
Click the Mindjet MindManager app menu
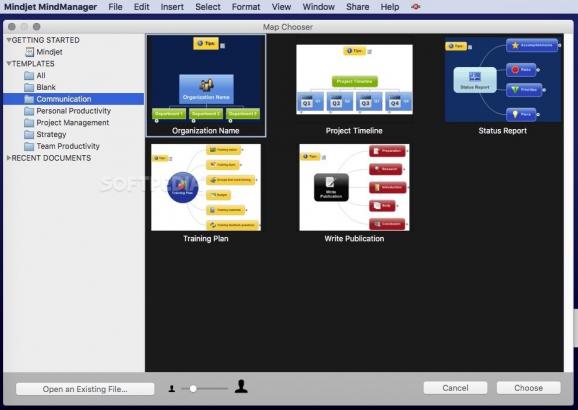(51, 7)
